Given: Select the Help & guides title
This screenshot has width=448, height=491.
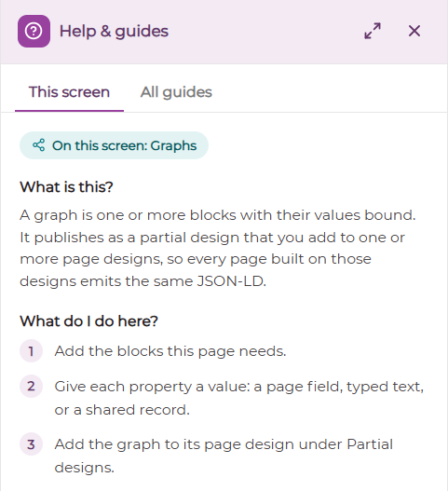Looking at the screenshot, I should (114, 31).
